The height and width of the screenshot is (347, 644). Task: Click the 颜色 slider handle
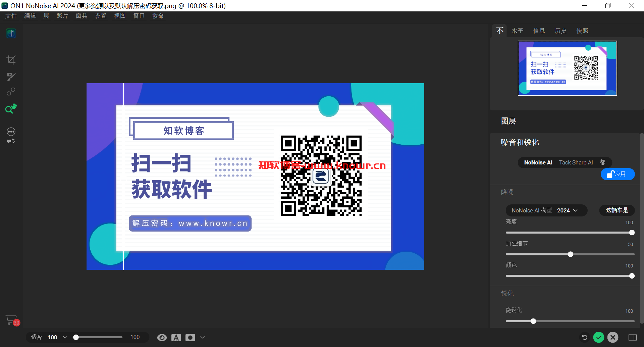[x=632, y=276]
